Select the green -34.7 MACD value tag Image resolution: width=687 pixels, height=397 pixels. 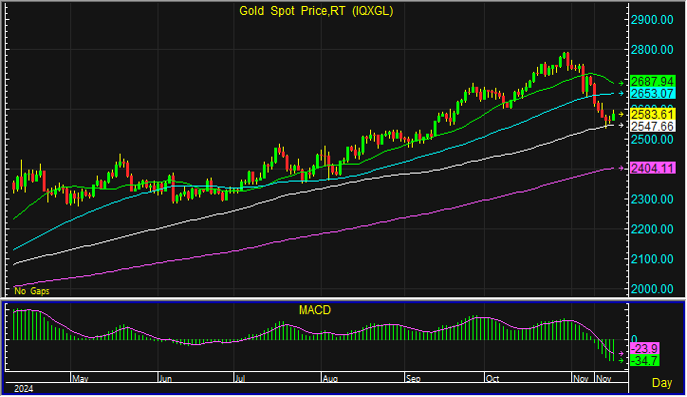coord(645,361)
